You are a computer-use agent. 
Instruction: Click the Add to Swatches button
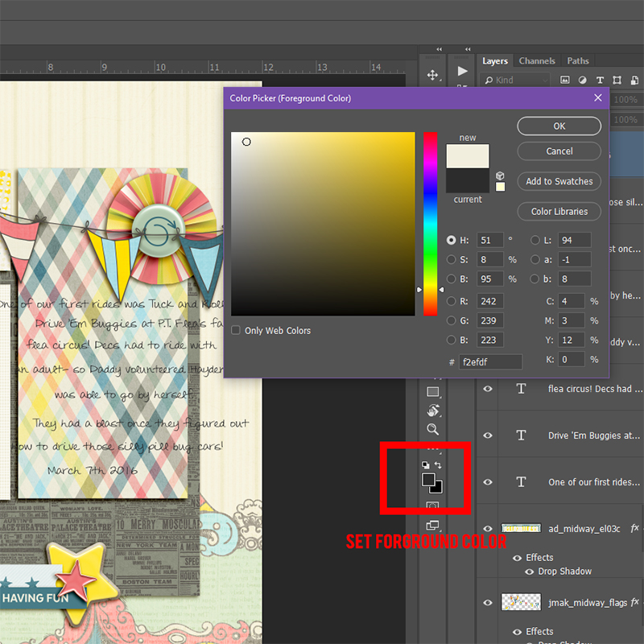click(x=559, y=181)
